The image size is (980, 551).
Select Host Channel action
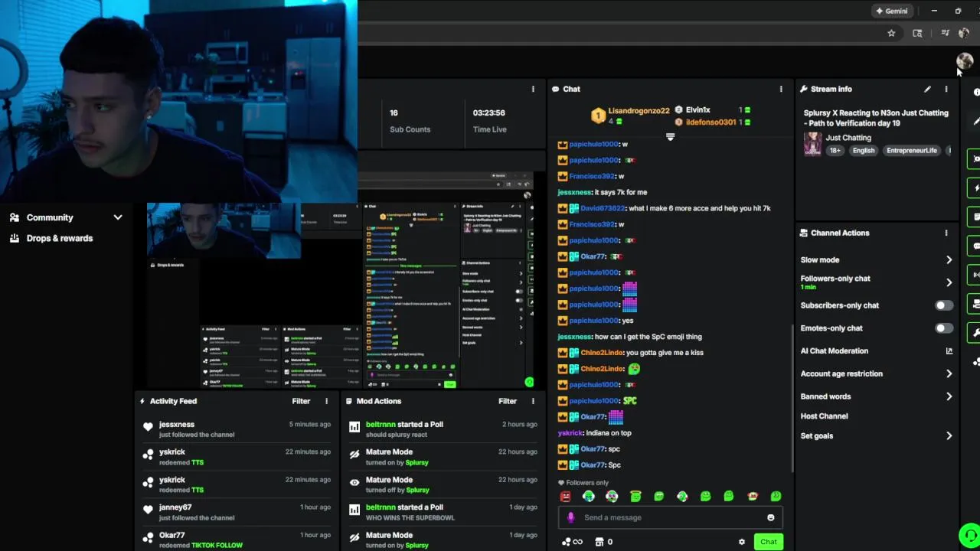tap(824, 416)
